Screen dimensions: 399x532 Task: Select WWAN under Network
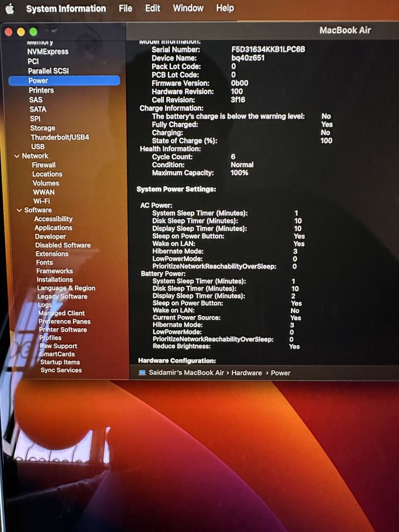(x=44, y=192)
